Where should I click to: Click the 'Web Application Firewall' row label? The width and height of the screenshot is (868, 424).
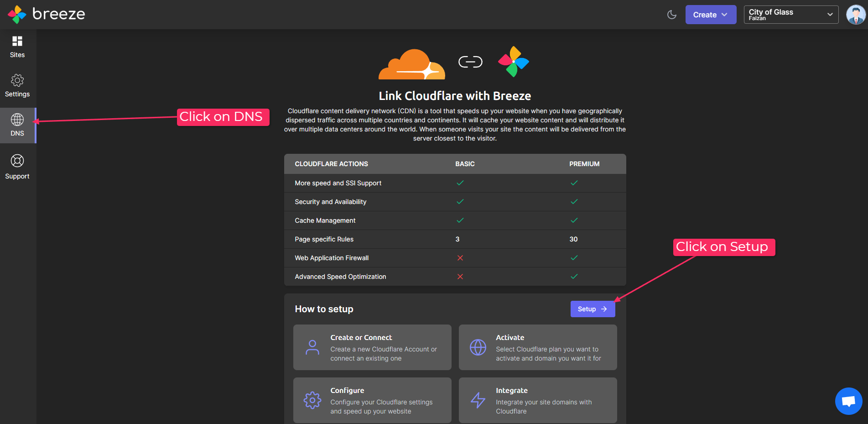[332, 258]
